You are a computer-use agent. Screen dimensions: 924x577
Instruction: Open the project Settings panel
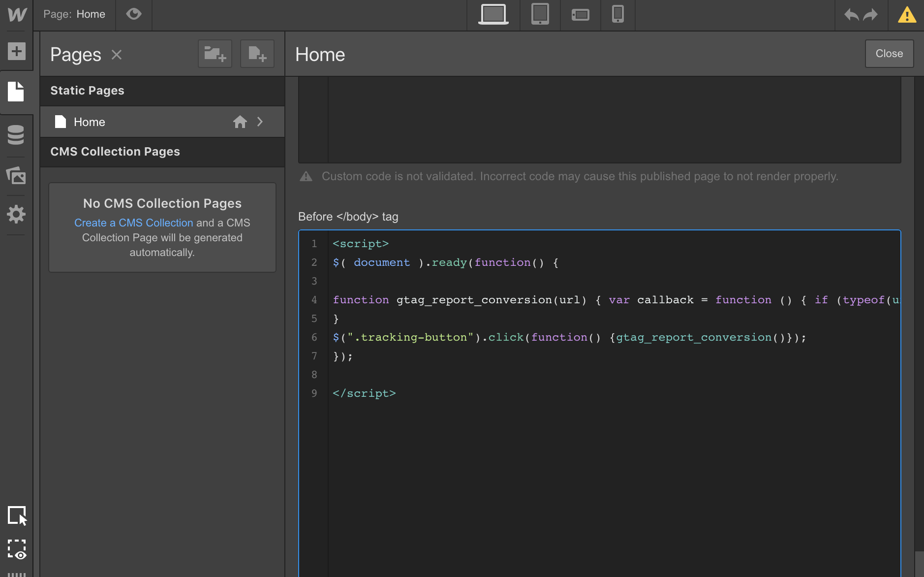pyautogui.click(x=17, y=214)
